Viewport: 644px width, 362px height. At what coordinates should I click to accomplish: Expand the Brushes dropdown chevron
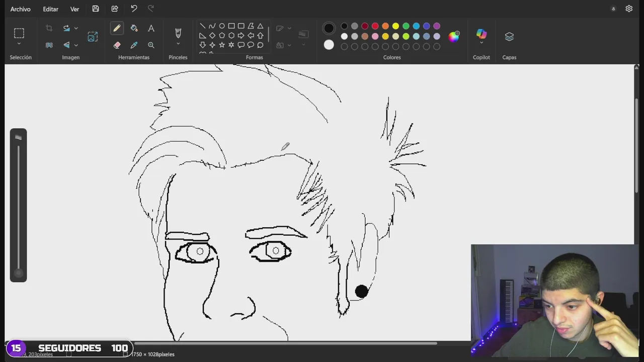pos(178,44)
